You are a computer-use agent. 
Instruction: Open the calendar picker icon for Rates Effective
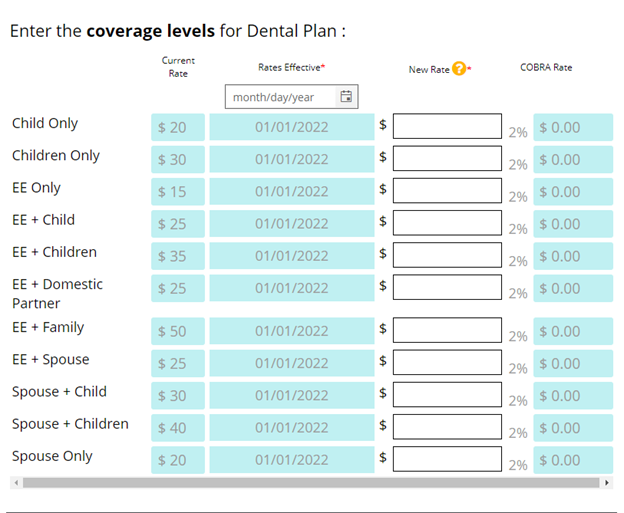(346, 97)
